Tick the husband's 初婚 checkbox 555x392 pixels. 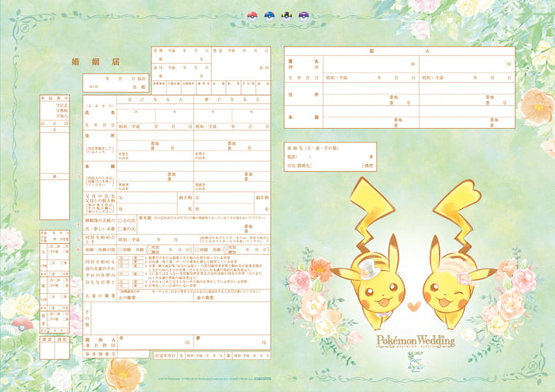[119, 249]
